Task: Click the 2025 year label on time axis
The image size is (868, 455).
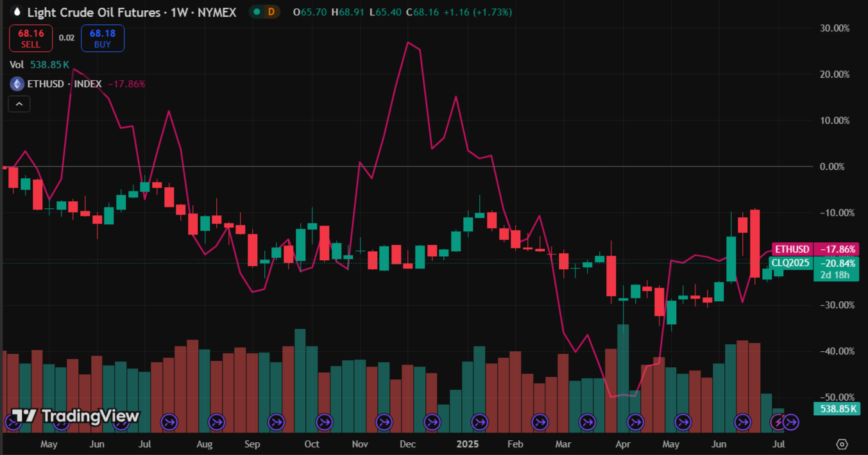Action: tap(468, 443)
